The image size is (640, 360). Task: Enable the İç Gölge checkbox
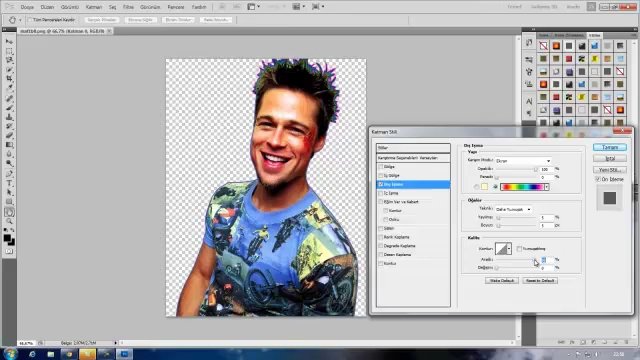[380, 176]
